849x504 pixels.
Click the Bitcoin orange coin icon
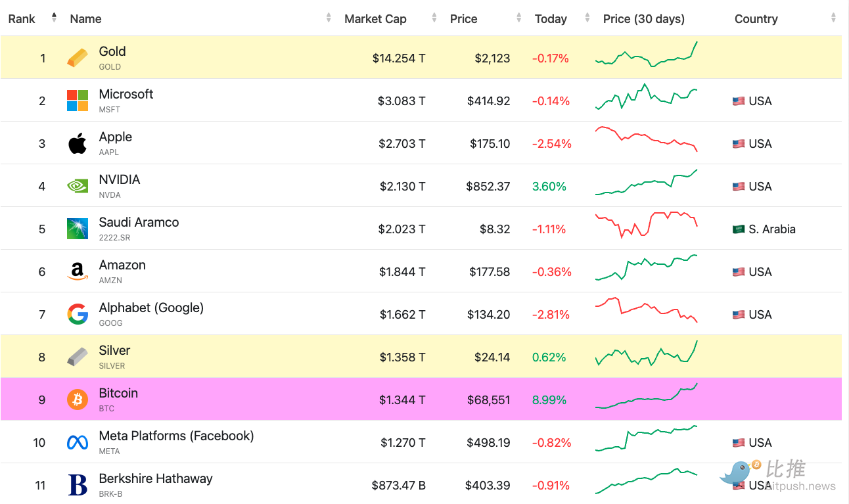(x=77, y=400)
